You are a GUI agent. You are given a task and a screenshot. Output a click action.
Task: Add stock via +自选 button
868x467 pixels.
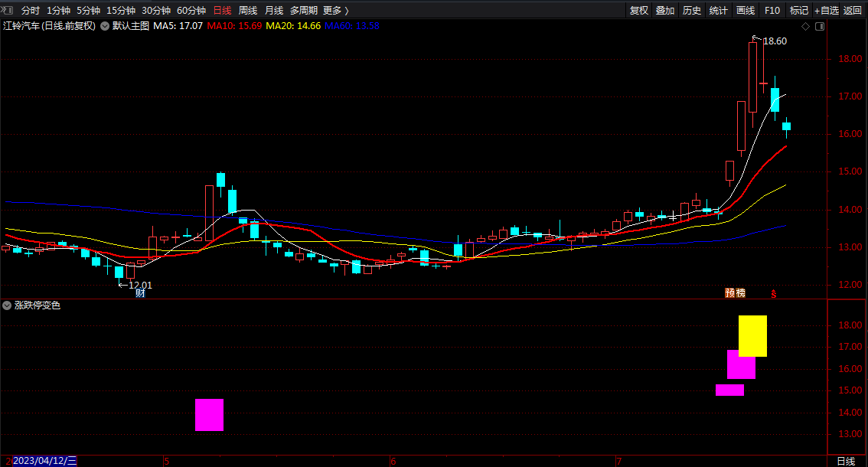[x=827, y=11]
